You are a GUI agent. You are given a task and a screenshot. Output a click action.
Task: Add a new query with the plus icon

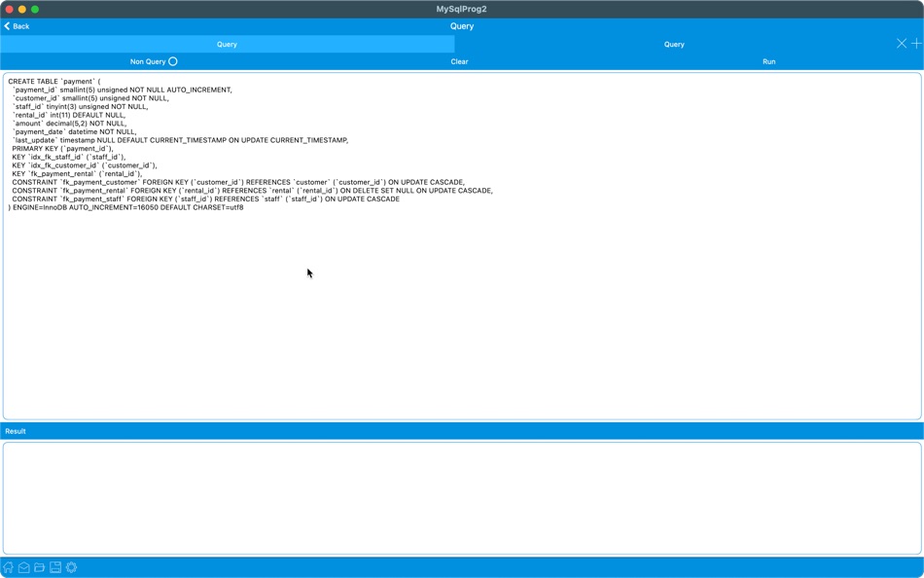click(915, 43)
